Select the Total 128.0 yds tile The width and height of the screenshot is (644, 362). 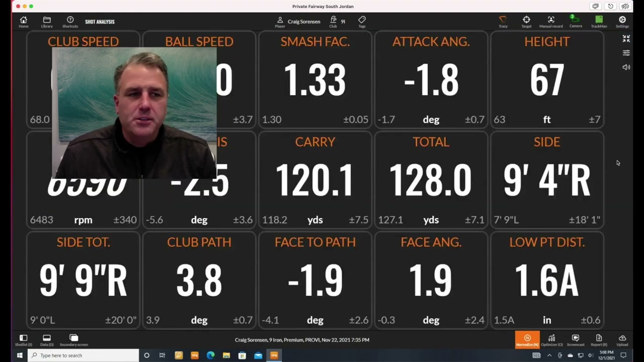(x=431, y=179)
